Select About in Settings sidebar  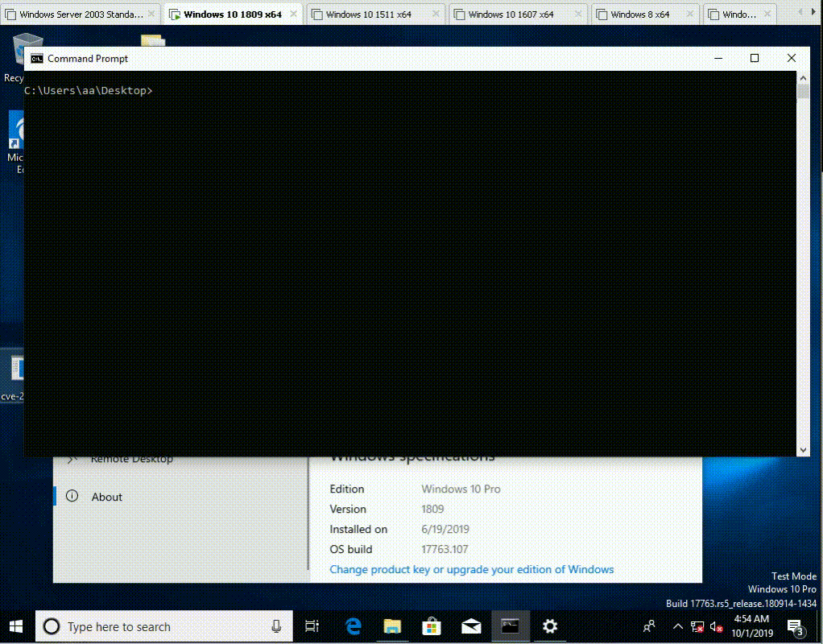(106, 497)
